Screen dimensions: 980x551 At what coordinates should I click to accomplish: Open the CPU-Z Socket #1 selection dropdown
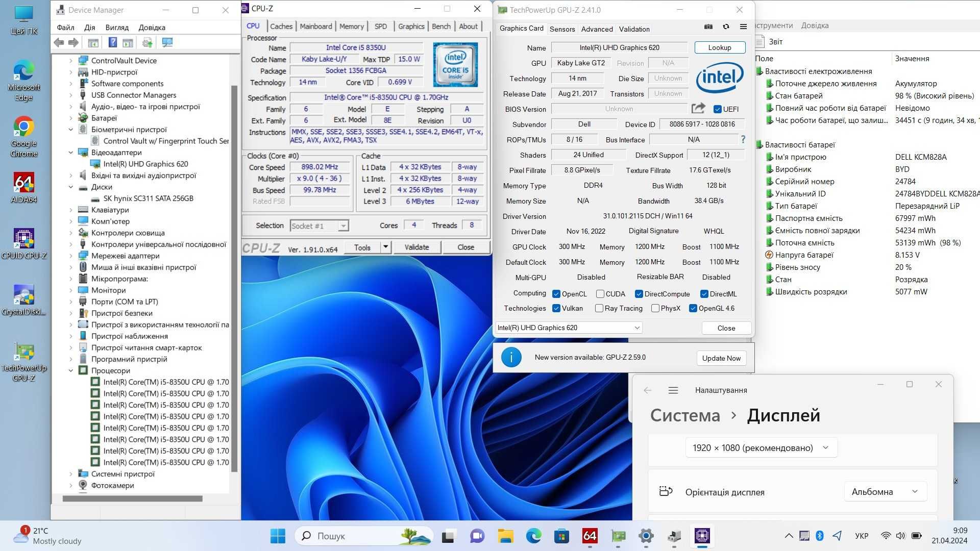(x=319, y=226)
